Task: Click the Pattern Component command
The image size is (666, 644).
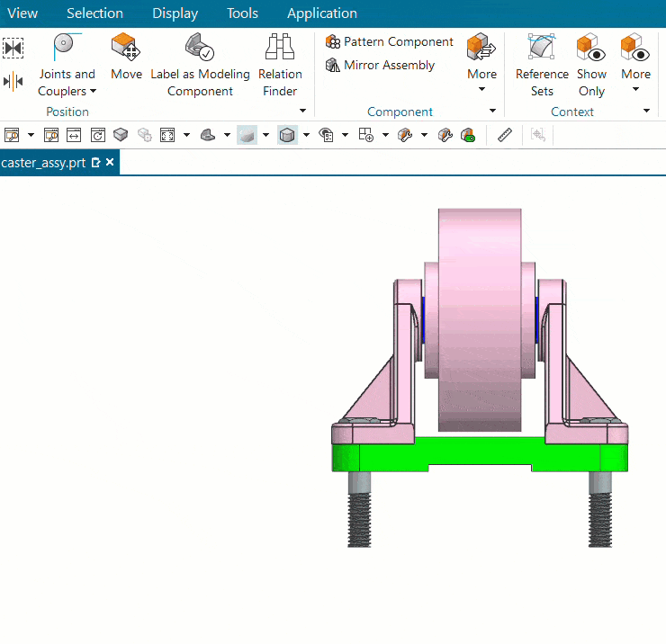Action: tap(390, 41)
